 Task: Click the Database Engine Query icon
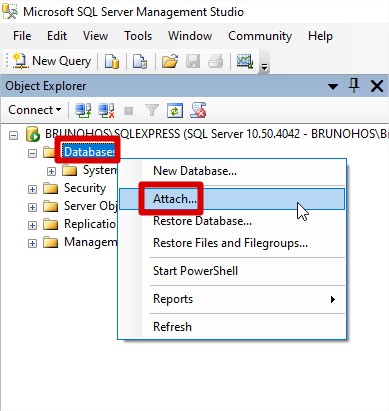[112, 61]
